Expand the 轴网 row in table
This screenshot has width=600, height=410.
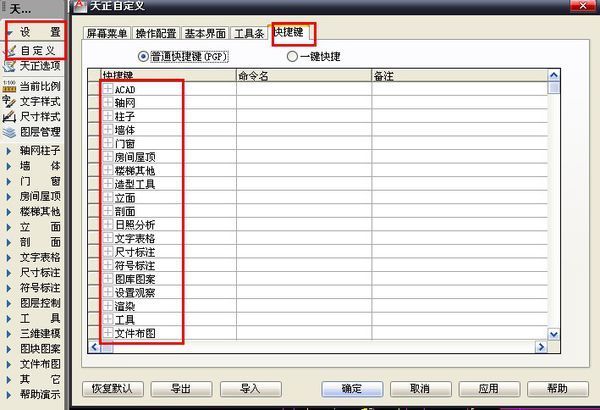(x=108, y=103)
